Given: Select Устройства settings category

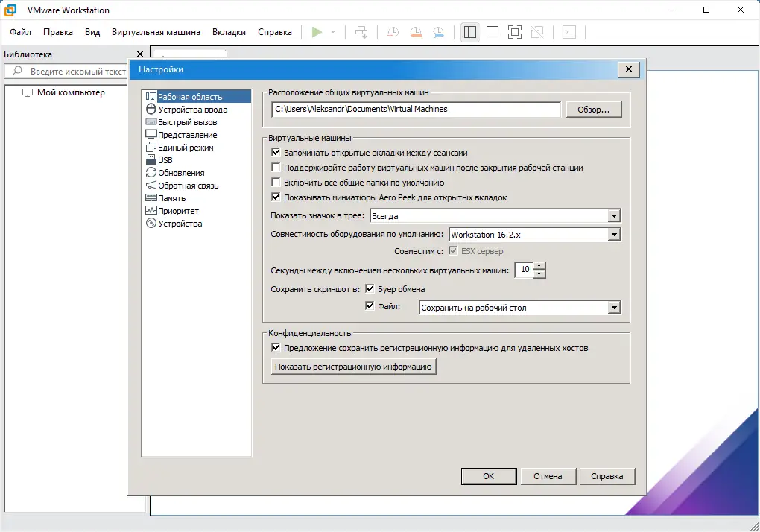Looking at the screenshot, I should point(180,224).
